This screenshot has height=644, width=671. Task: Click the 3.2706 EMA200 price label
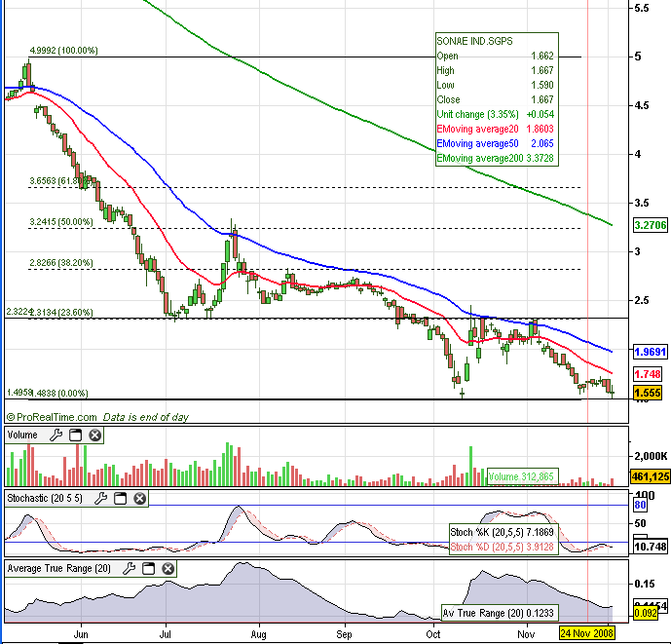(x=651, y=225)
